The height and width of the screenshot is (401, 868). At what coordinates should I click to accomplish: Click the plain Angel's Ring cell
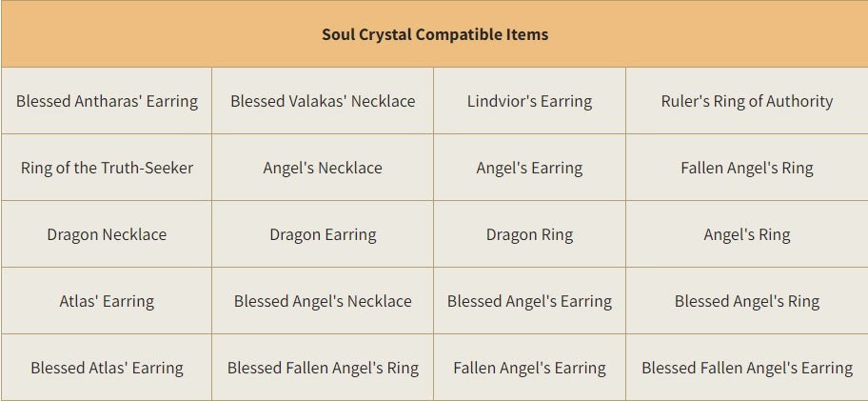[747, 234]
